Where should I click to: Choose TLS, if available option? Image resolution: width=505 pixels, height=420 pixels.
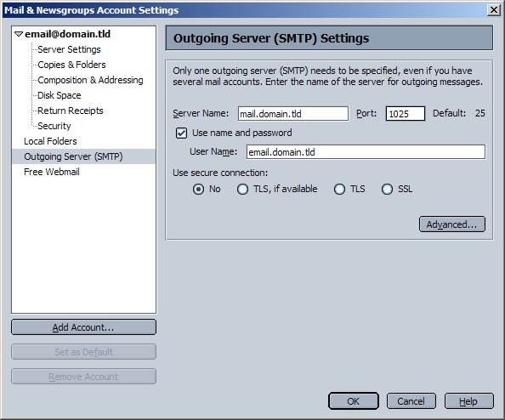pyautogui.click(x=242, y=189)
